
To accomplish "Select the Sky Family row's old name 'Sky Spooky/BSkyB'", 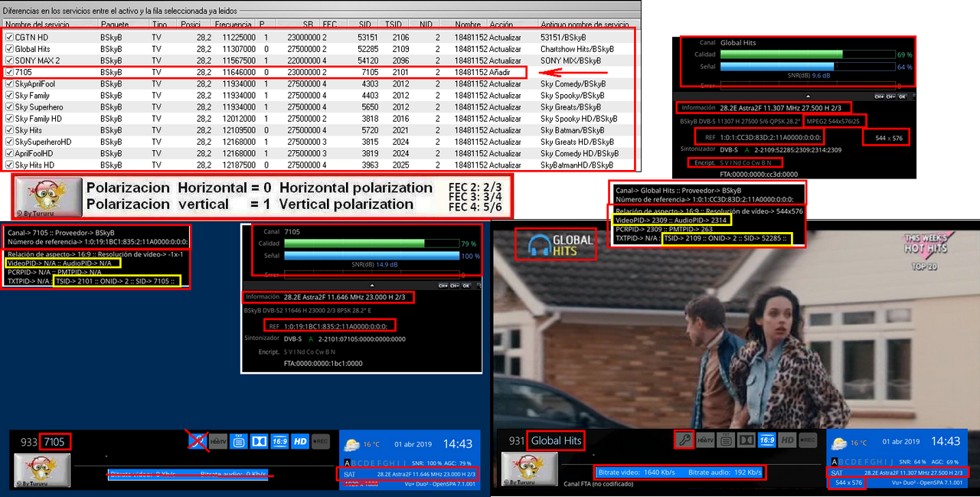I will coord(571,96).
